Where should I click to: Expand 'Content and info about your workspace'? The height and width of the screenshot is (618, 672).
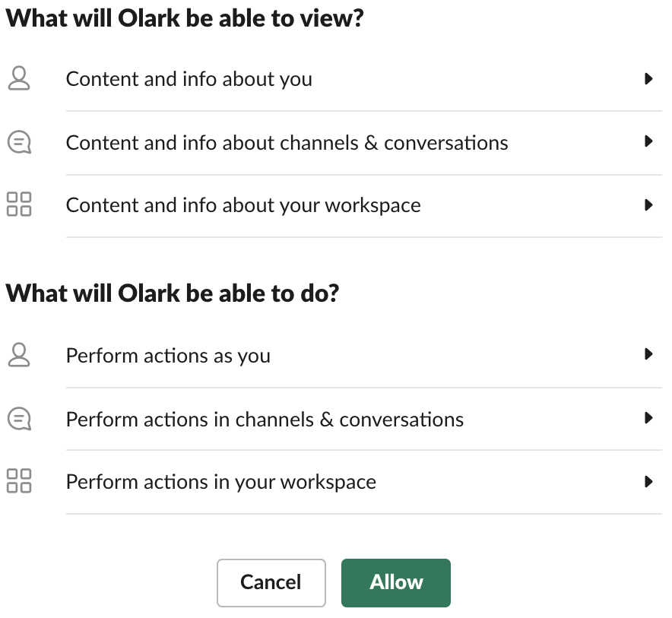coord(648,204)
